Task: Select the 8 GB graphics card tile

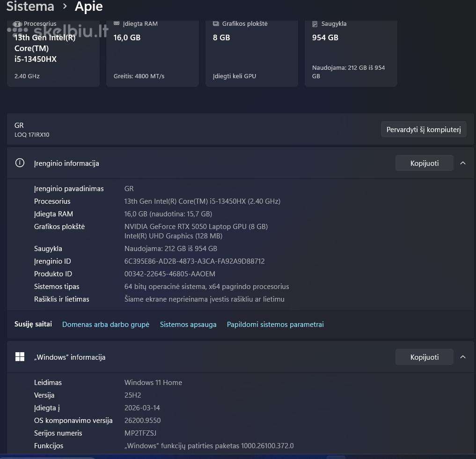Action: tap(252, 53)
